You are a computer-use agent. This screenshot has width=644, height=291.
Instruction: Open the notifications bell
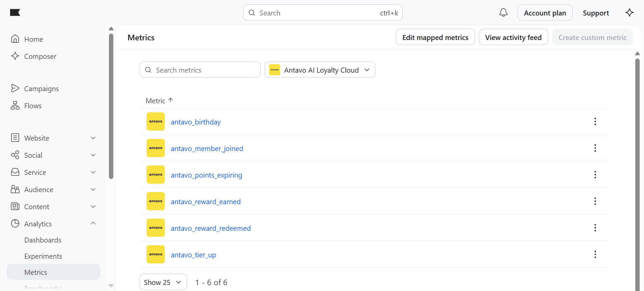[503, 13]
